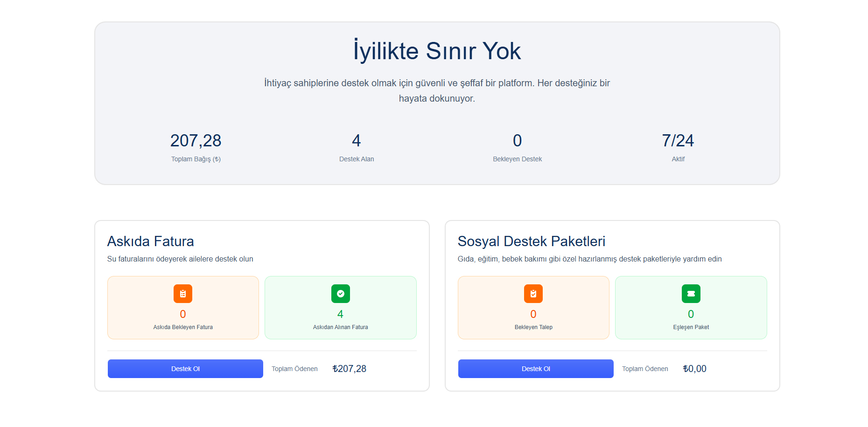Select the Destek Alan count of 4
The width and height of the screenshot is (868, 427).
pos(357,141)
